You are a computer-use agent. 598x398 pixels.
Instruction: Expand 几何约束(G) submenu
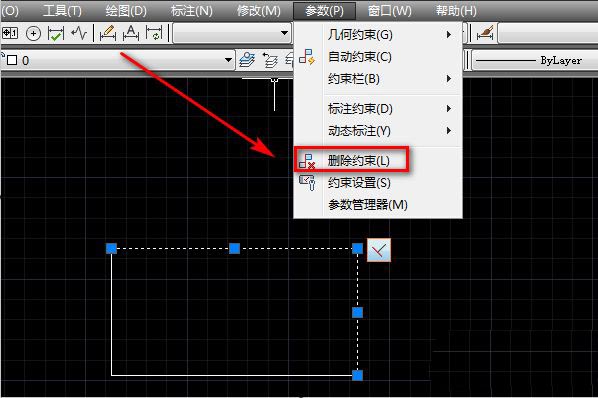click(x=378, y=35)
